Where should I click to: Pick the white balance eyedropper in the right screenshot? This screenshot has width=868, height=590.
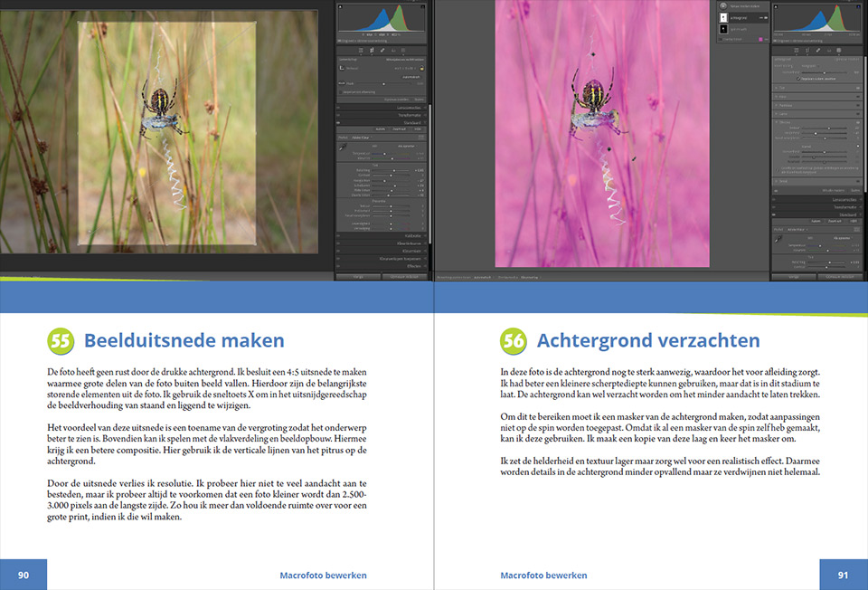click(778, 239)
